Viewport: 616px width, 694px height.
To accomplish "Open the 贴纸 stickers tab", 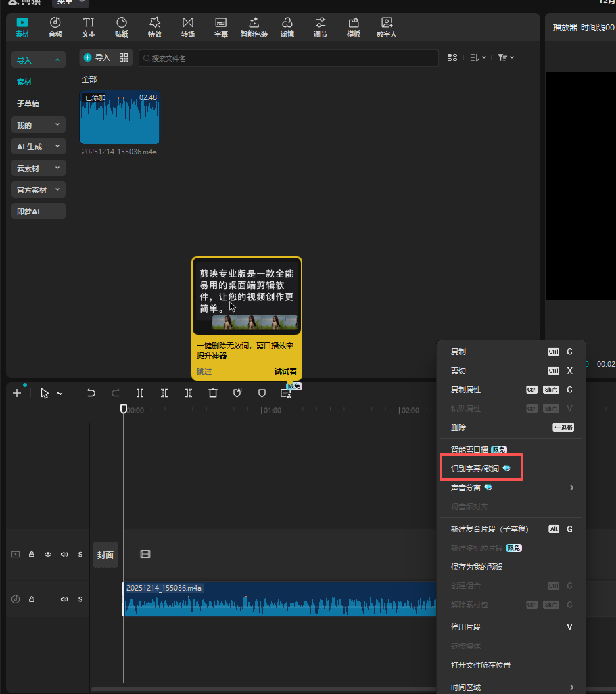I will (x=122, y=28).
